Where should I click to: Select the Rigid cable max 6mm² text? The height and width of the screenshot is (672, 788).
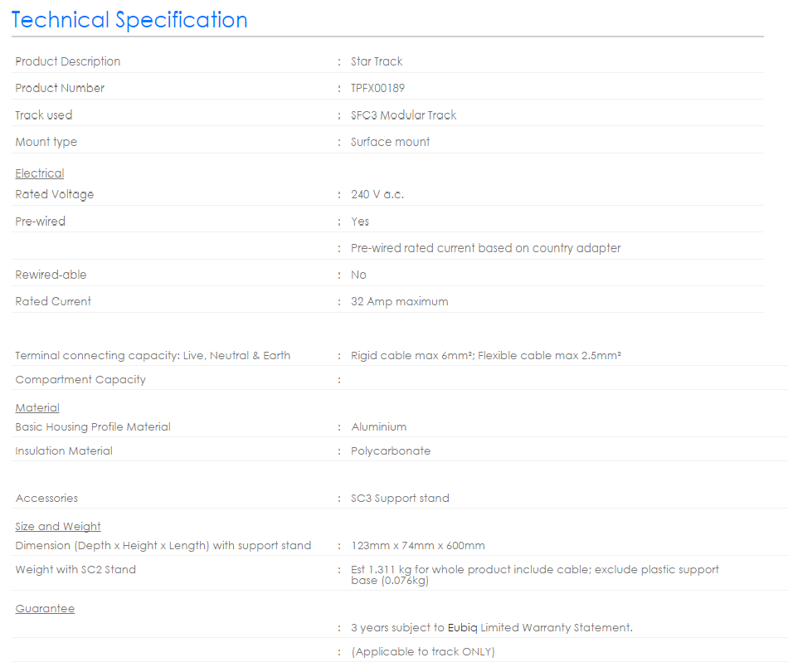[x=412, y=356]
